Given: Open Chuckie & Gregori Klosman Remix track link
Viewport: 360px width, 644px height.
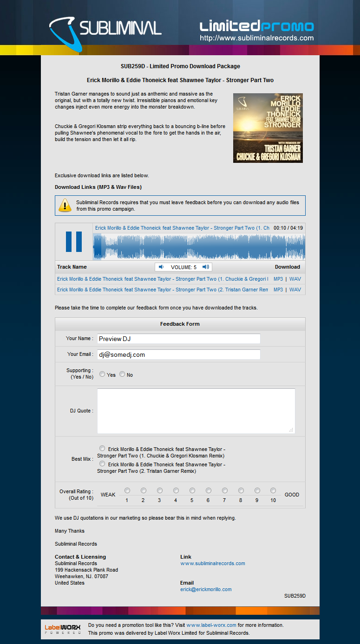Looking at the screenshot, I should coord(163,279).
